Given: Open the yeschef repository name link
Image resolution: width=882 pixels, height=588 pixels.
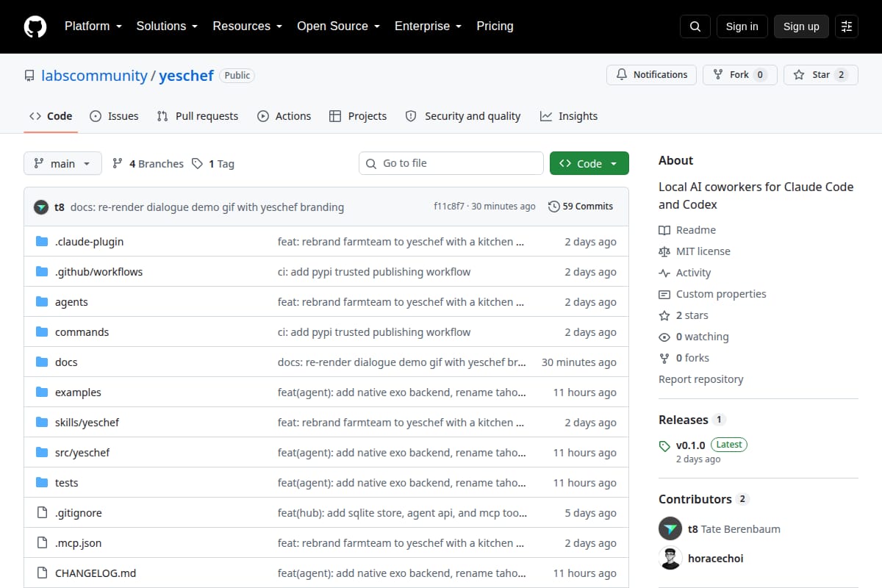Looking at the screenshot, I should pos(186,76).
